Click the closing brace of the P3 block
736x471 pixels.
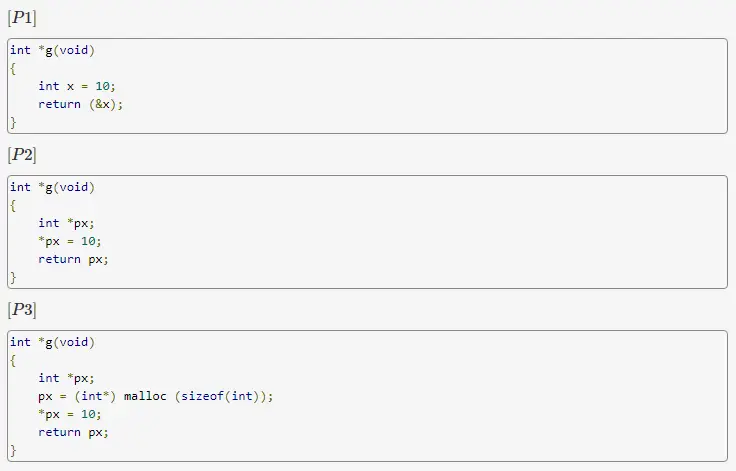(x=14, y=450)
